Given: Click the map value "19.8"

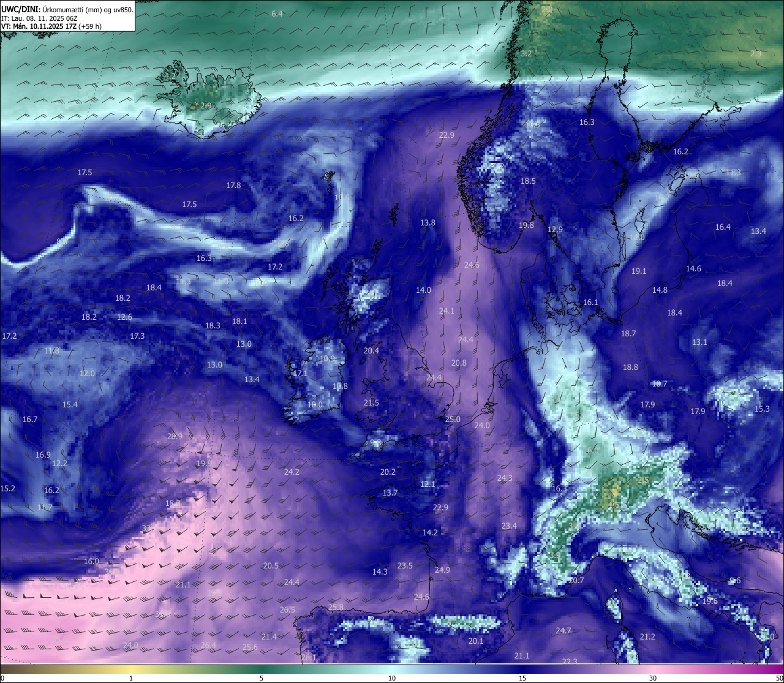Looking at the screenshot, I should point(526,225).
